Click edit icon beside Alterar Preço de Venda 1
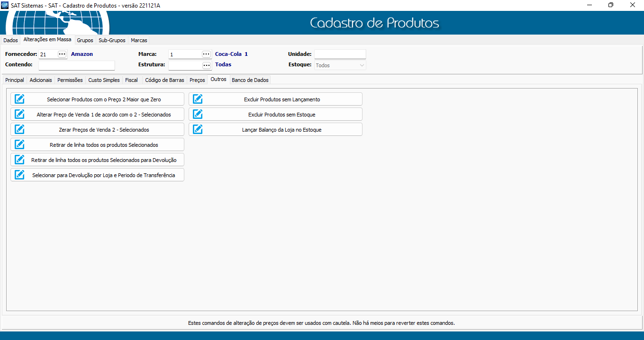Screen dimensions: 644x340 pyautogui.click(x=20, y=114)
